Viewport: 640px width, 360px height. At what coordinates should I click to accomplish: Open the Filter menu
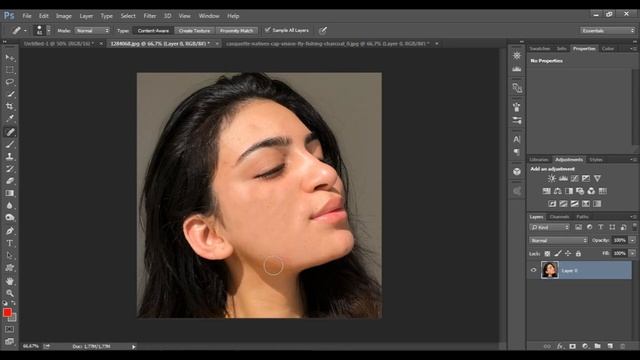150,16
